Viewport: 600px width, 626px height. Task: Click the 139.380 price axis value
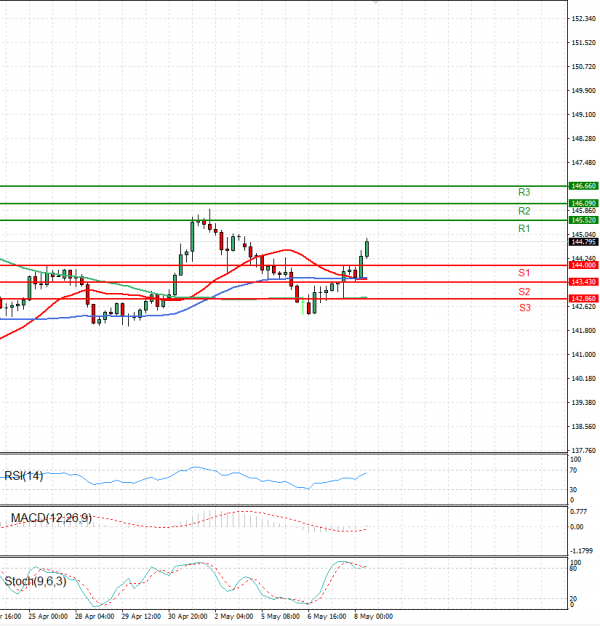pyautogui.click(x=584, y=402)
